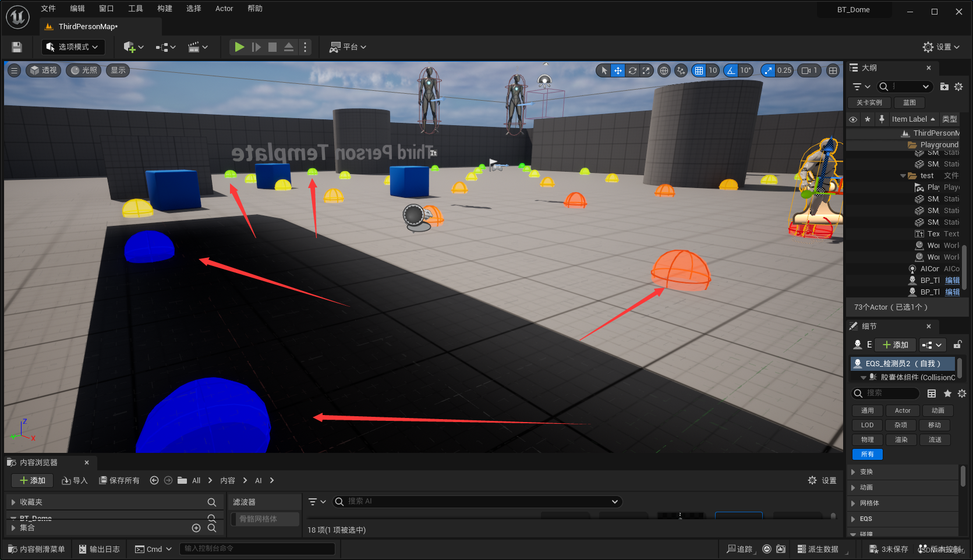This screenshot has width=973, height=560.
Task: Select the 所有 property filter
Action: tap(868, 454)
